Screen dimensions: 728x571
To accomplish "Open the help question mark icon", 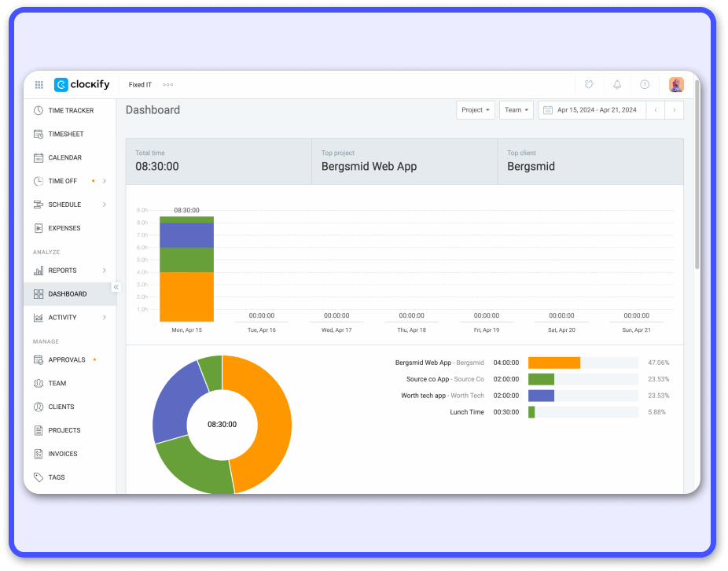I will (x=645, y=84).
